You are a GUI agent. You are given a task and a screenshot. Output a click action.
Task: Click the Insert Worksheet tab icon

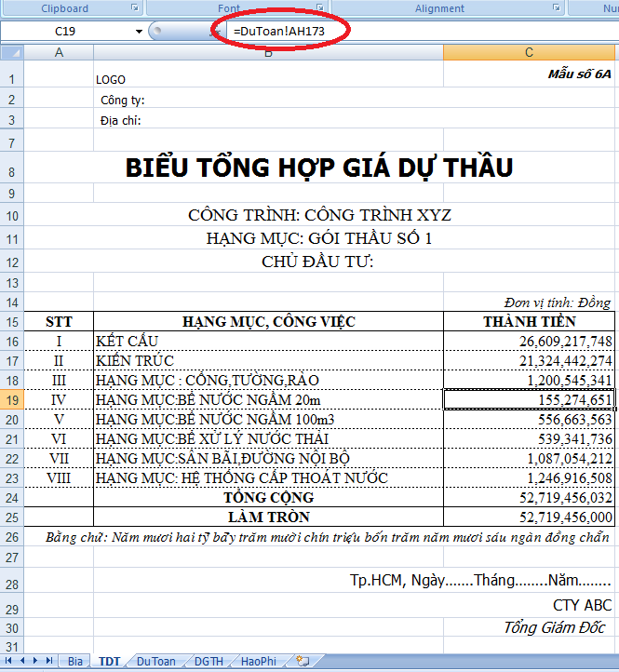303,661
